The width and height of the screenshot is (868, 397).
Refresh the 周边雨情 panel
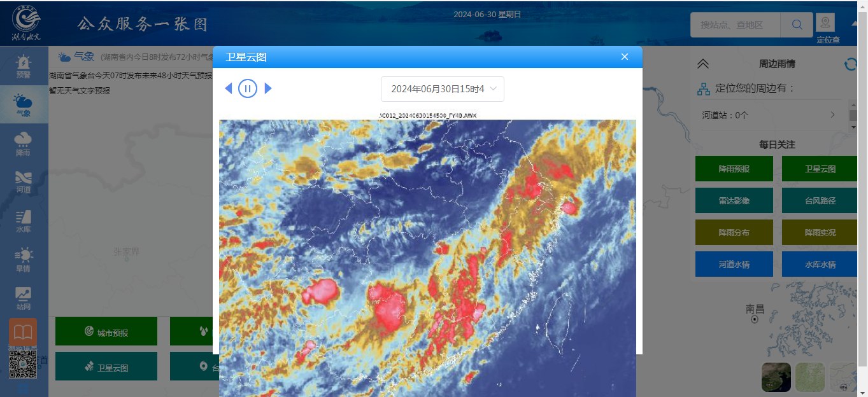coord(851,64)
